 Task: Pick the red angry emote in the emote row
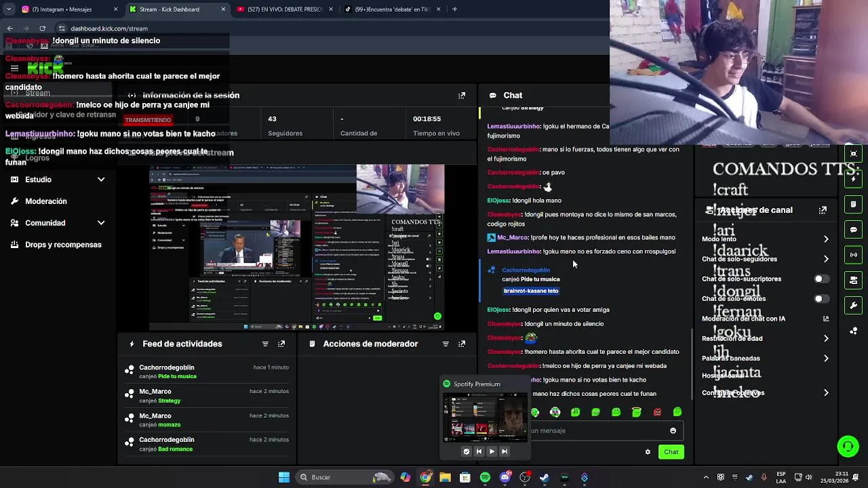(657, 412)
